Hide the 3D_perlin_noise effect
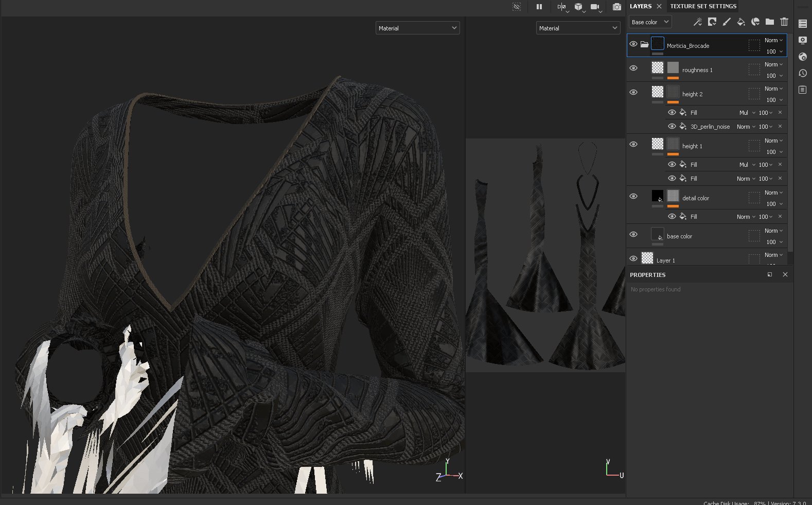 coord(672,126)
